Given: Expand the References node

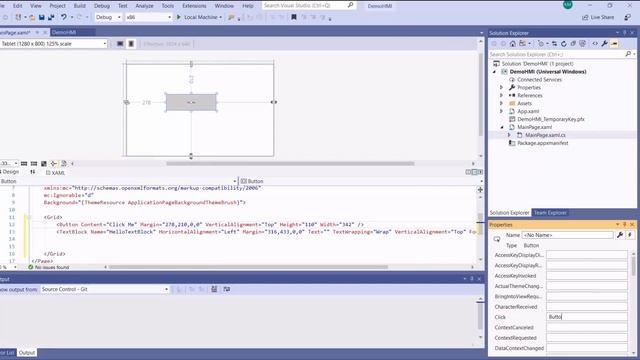Looking at the screenshot, I should tap(502, 96).
